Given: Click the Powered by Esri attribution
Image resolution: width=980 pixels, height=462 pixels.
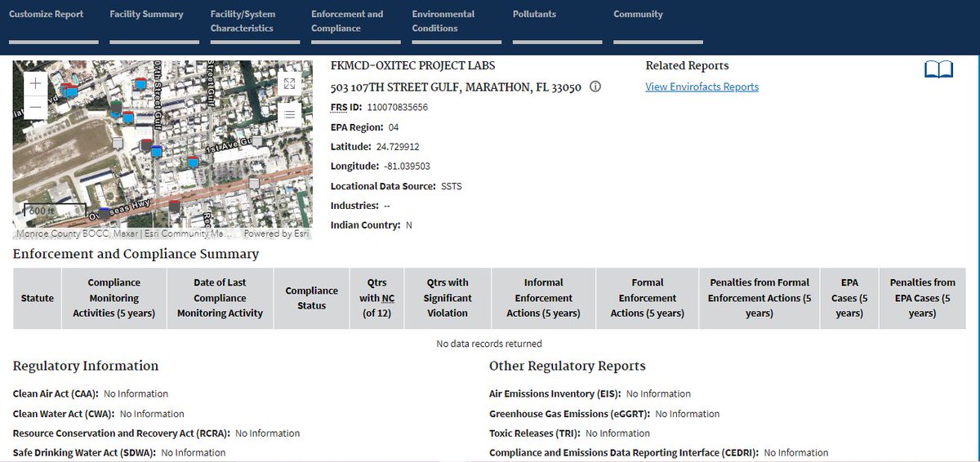Looking at the screenshot, I should [x=277, y=233].
